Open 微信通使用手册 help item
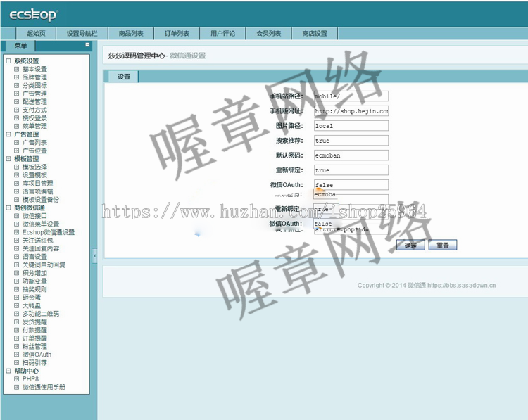Viewport: 528px width, 420px height. 44,388
